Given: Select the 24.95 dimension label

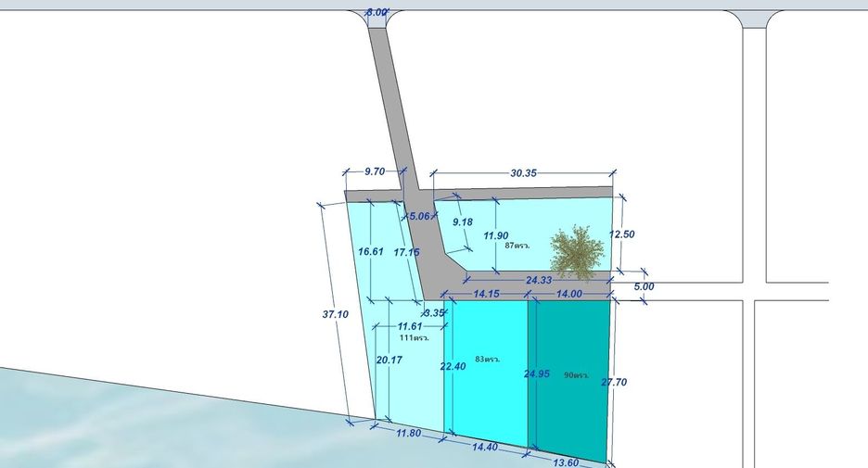Looking at the screenshot, I should (537, 374).
